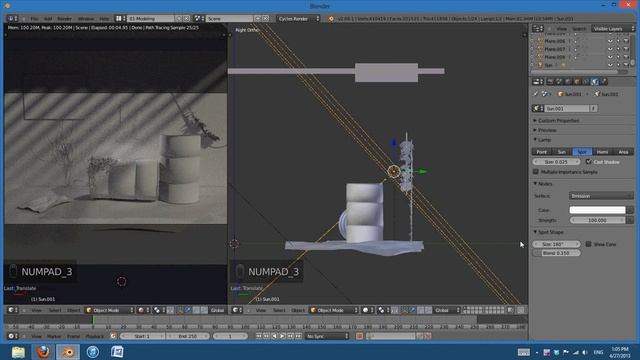Viewport: 640px width, 360px height.
Task: Open the Visible Layers display dropdown
Action: tap(613, 29)
